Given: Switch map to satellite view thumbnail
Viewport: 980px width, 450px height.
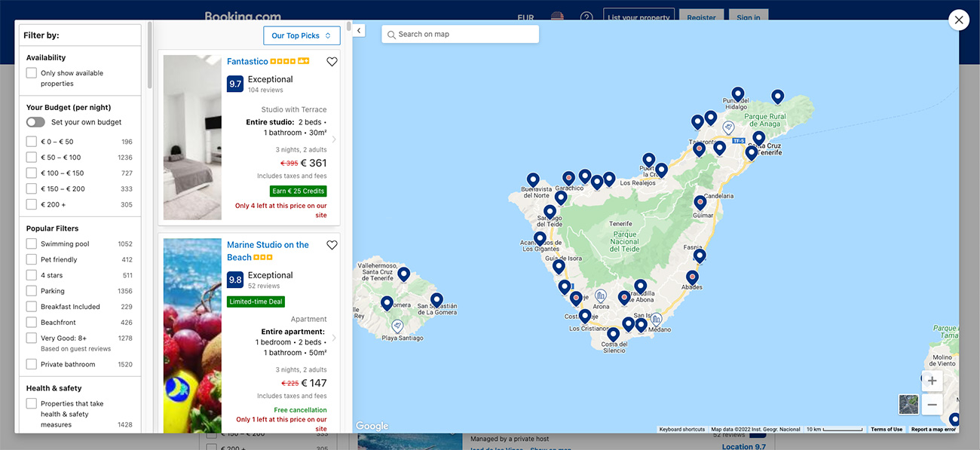Looking at the screenshot, I should (x=908, y=404).
